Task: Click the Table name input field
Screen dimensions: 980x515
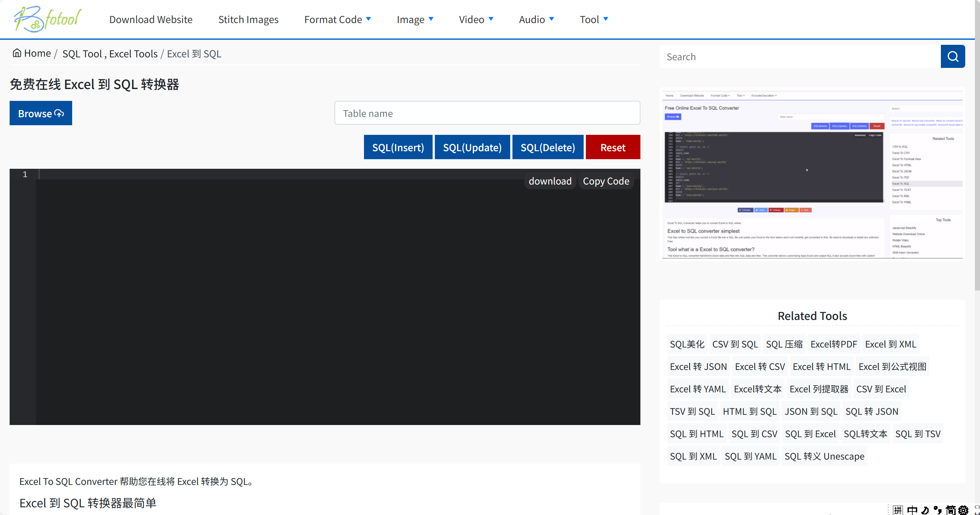Action: pyautogui.click(x=487, y=113)
